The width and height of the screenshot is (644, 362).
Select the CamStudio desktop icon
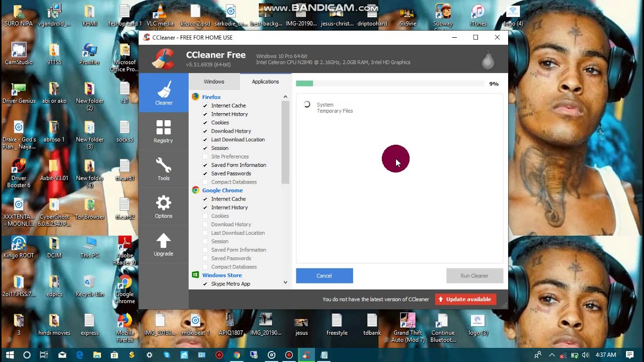pyautogui.click(x=19, y=54)
